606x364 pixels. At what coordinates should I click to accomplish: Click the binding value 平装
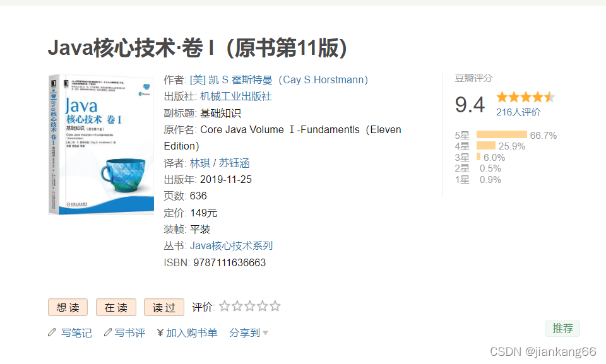(200, 230)
